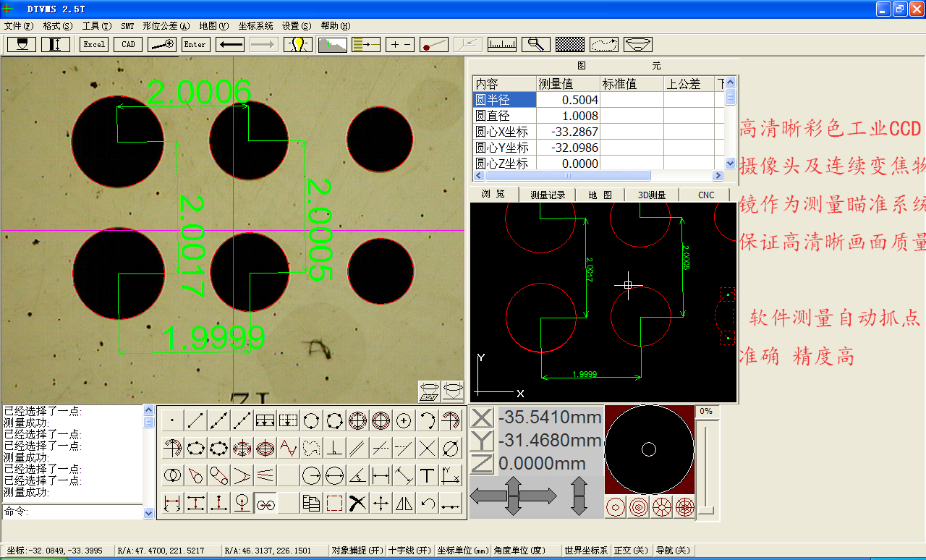The image size is (926, 560).
Task: Click the light bulb illumination icon
Action: 297,44
